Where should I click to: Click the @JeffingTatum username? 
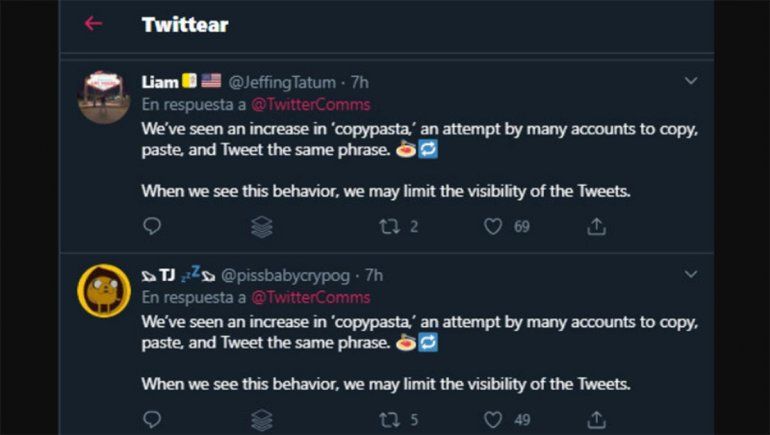pos(281,82)
